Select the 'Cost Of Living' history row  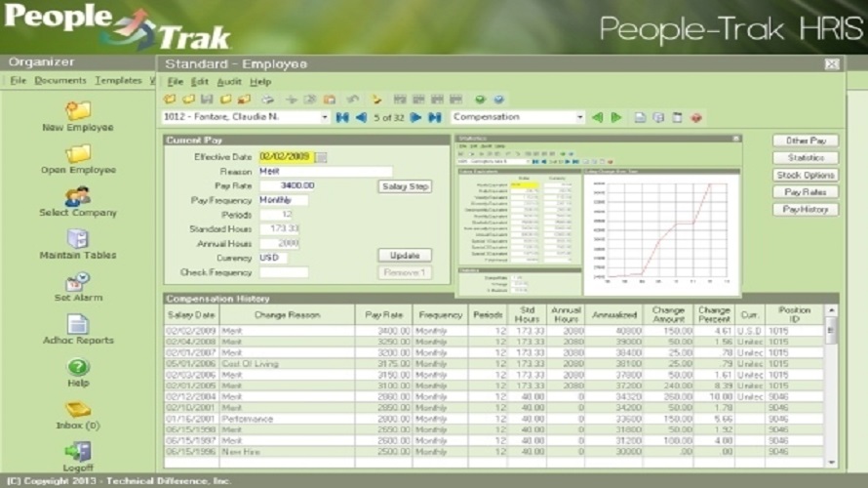[x=493, y=364]
